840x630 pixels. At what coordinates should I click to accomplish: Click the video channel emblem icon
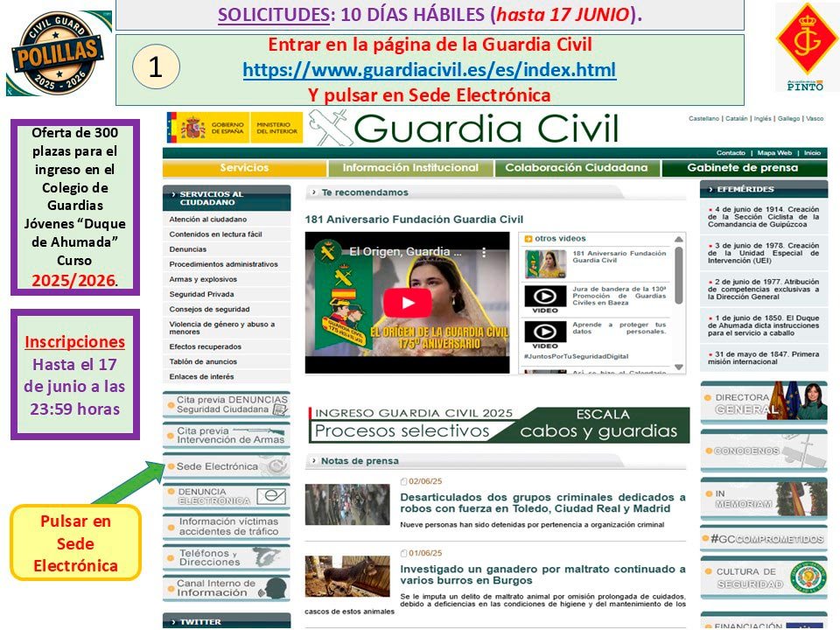(326, 252)
